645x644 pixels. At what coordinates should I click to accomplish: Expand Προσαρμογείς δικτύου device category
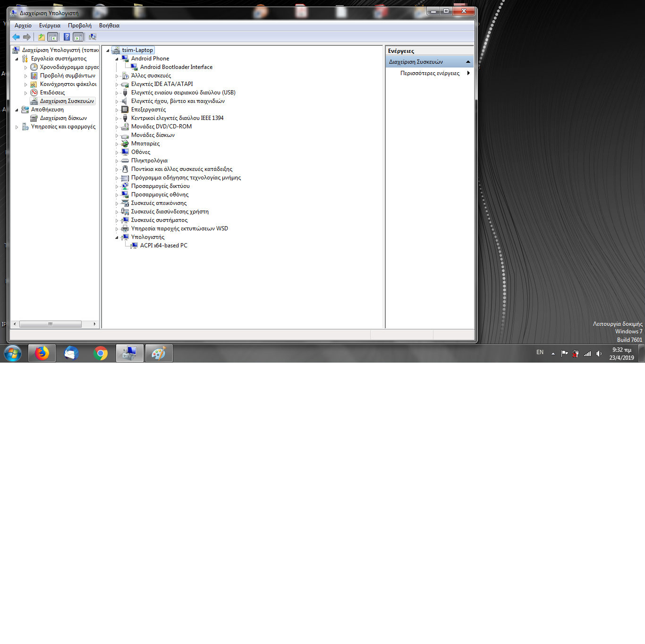(117, 186)
